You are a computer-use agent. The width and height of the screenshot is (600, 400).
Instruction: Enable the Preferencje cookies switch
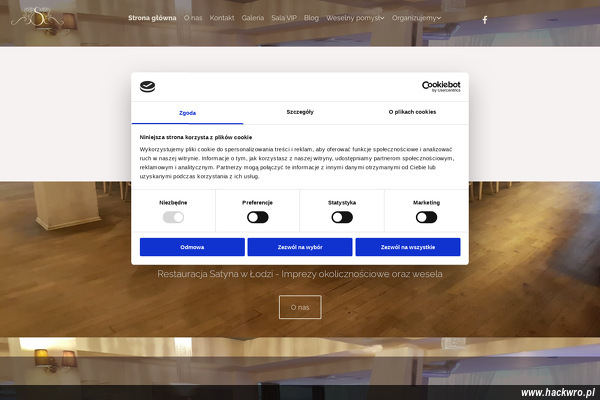coord(258,216)
